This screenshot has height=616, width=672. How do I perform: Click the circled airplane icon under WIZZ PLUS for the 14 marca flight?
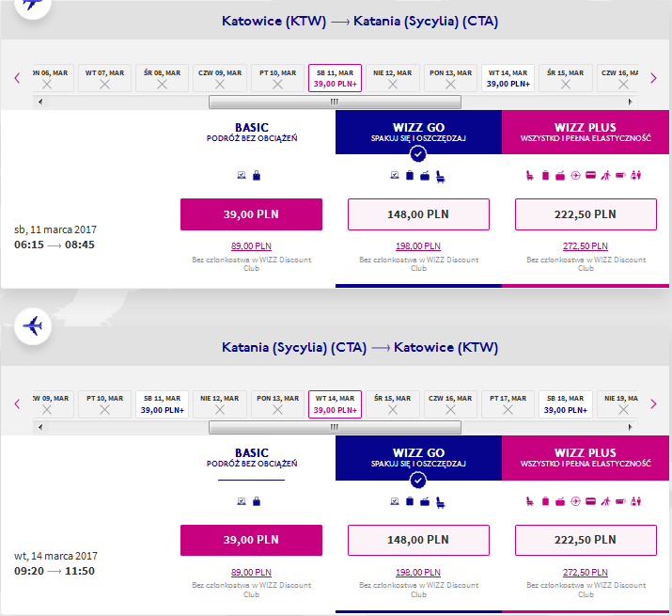(575, 501)
